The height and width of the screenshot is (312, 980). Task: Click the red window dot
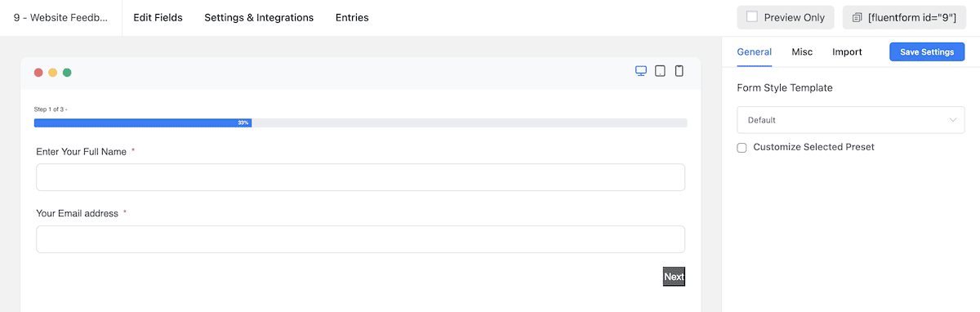pyautogui.click(x=38, y=72)
